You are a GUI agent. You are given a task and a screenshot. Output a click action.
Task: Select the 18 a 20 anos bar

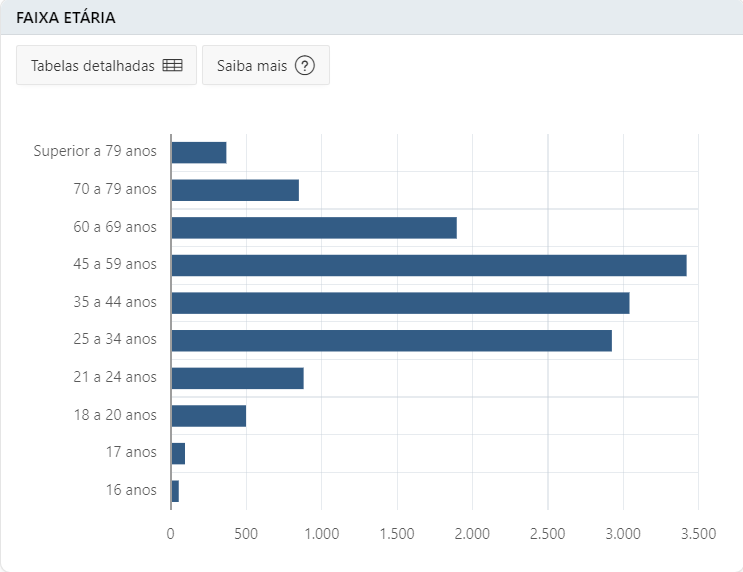[x=208, y=416]
